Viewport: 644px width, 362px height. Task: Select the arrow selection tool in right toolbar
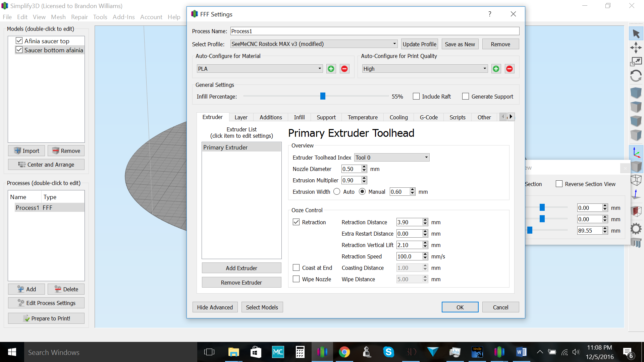point(636,34)
